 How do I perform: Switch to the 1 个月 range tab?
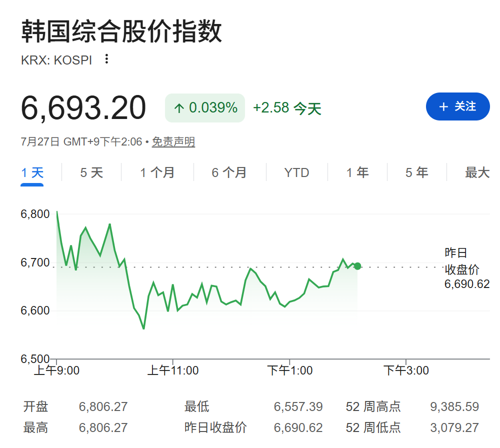157,173
